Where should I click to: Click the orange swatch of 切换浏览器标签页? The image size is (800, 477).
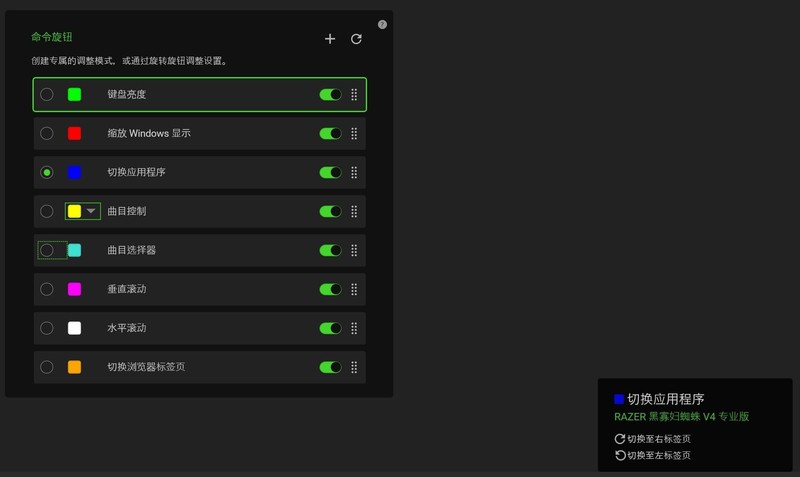pyautogui.click(x=74, y=367)
